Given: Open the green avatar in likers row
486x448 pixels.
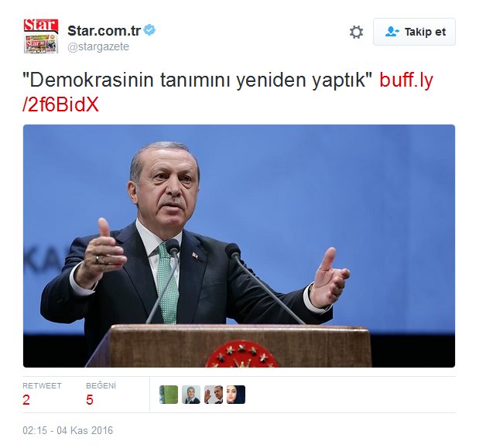Looking at the screenshot, I should pos(169,395).
